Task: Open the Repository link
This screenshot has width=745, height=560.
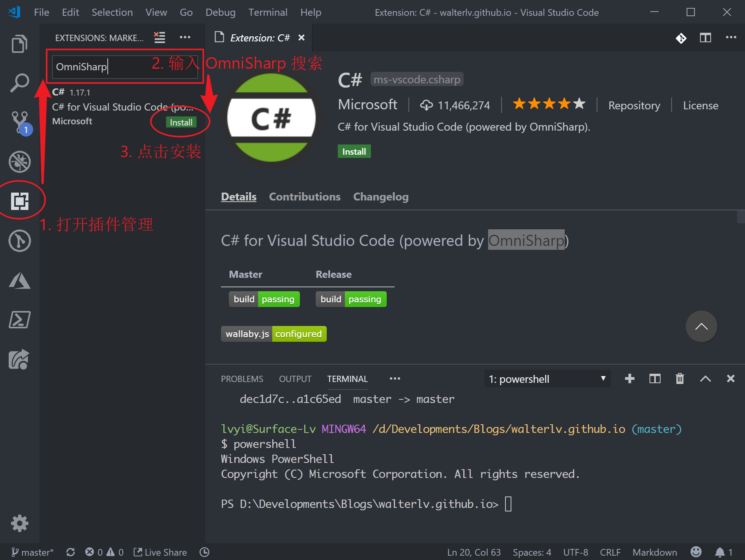Action: coord(634,105)
